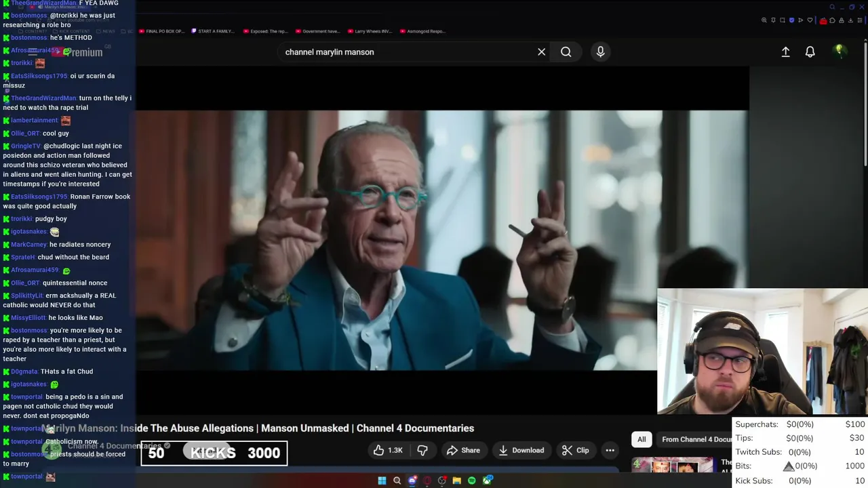Click the snapshot capture icon in toolbar

pyautogui.click(x=782, y=20)
